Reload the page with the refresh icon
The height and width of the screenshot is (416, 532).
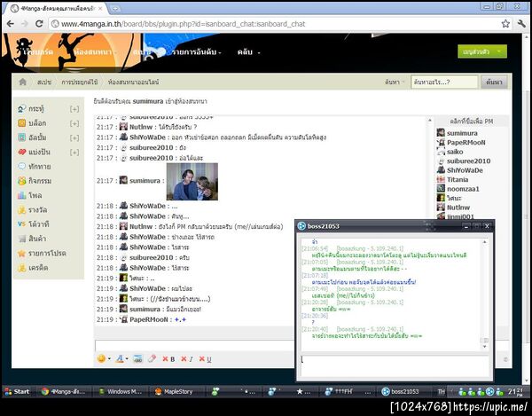point(39,24)
